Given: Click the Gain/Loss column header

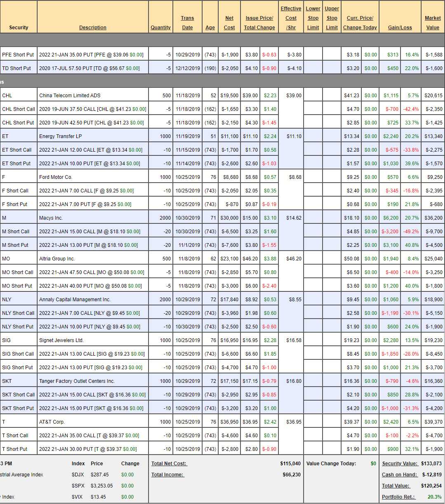Looking at the screenshot, I should tap(400, 28).
